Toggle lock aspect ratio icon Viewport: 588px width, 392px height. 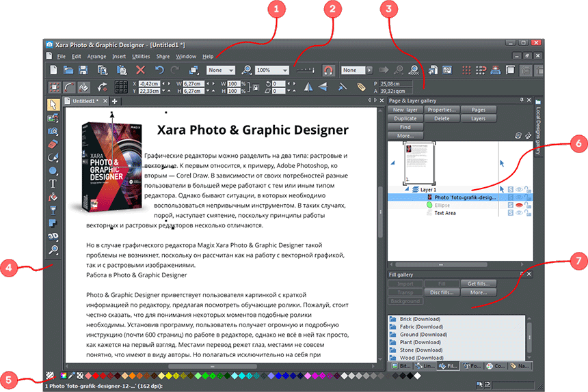pos(256,87)
